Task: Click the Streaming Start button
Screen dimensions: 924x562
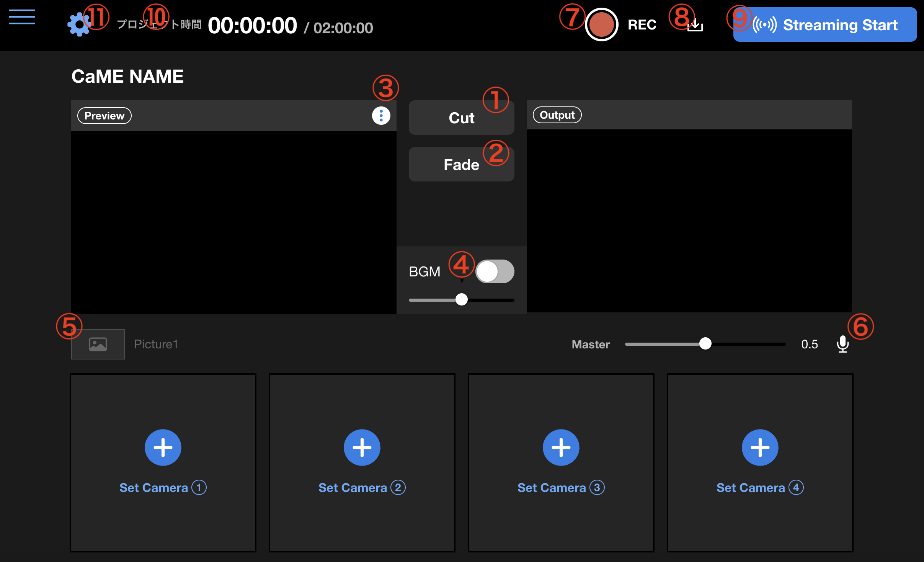Action: 825,25
